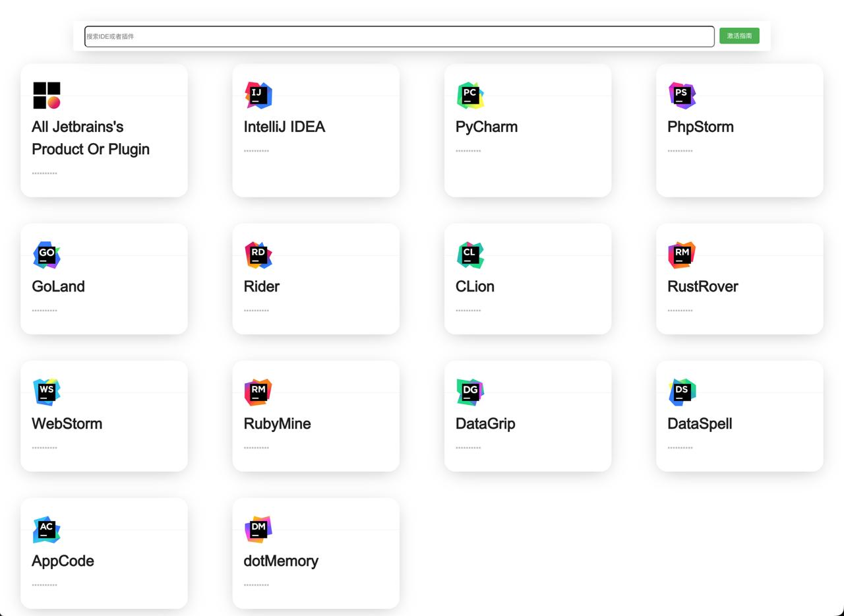844x616 pixels.
Task: Click the PyCharm PC logo icon
Action: (470, 96)
